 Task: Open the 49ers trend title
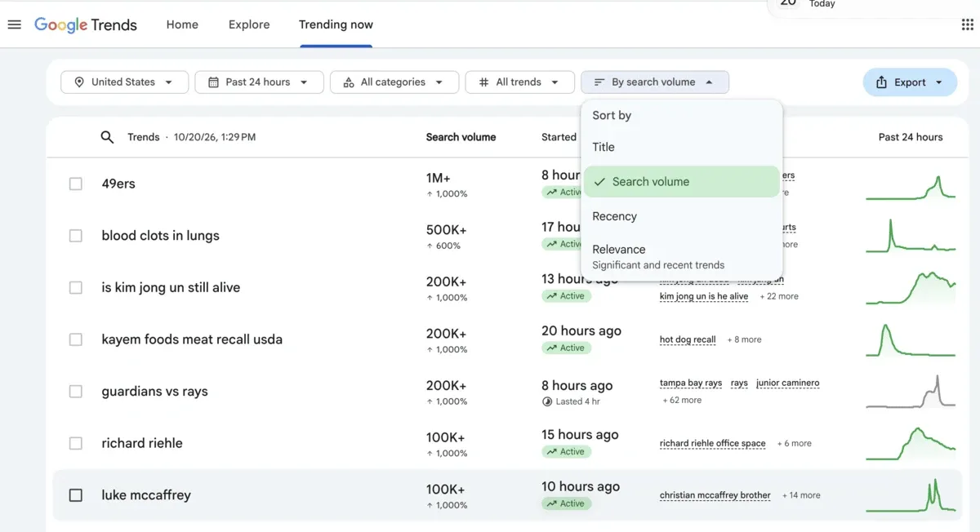tap(118, 184)
